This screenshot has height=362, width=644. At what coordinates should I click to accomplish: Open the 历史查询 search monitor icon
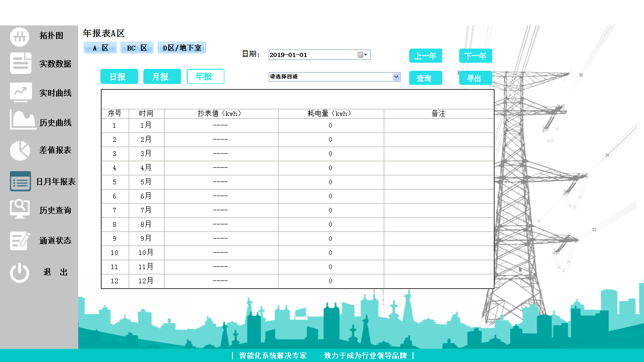[20, 209]
